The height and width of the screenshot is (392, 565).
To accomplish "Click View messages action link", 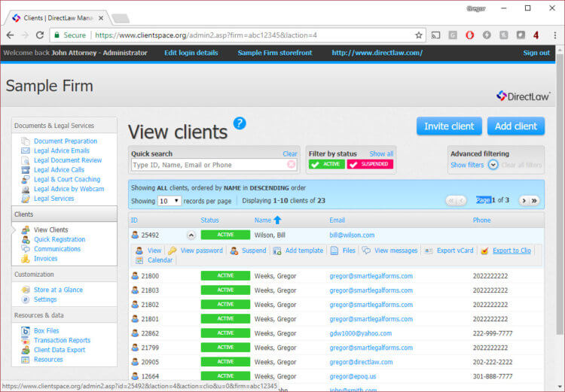I will [x=395, y=251].
